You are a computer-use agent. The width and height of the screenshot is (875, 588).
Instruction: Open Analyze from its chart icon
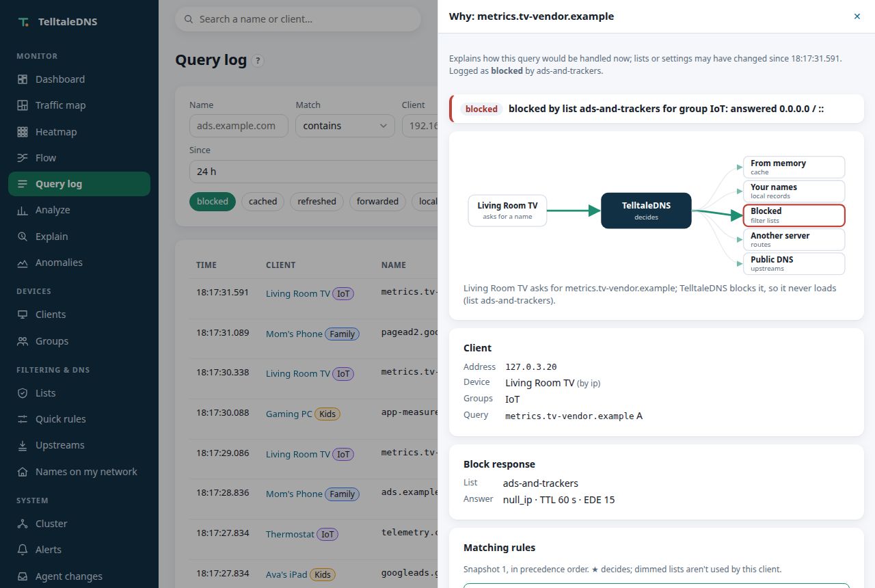pos(23,210)
